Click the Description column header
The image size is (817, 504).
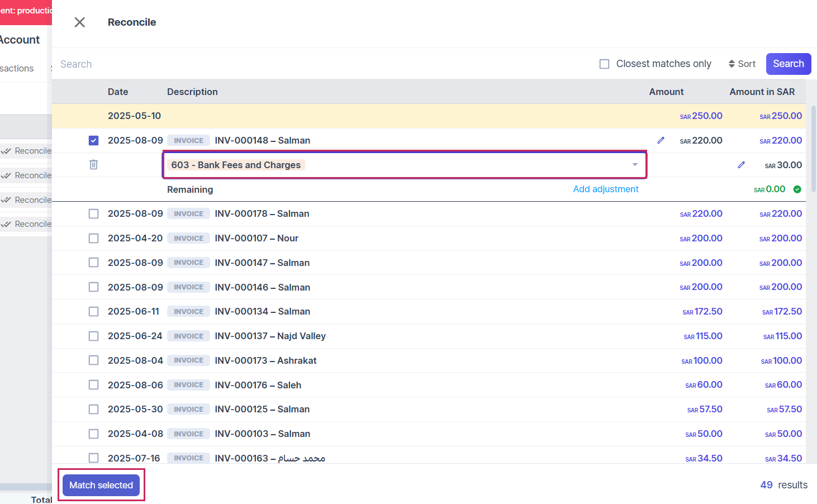click(x=192, y=92)
